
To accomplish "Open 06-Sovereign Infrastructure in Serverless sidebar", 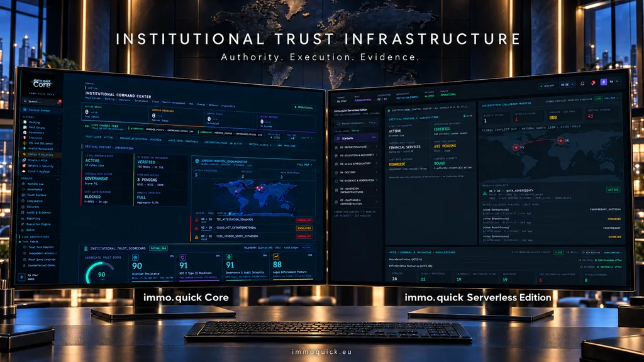I will click(356, 190).
